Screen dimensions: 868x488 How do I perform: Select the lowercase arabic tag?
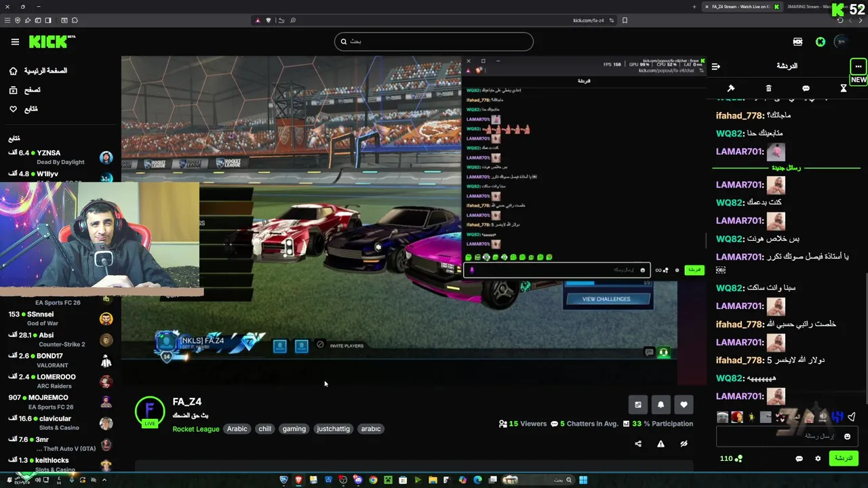(x=371, y=428)
